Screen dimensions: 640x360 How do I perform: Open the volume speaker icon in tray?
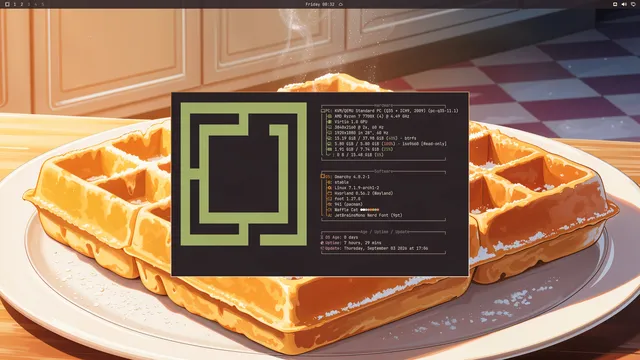(x=624, y=4)
